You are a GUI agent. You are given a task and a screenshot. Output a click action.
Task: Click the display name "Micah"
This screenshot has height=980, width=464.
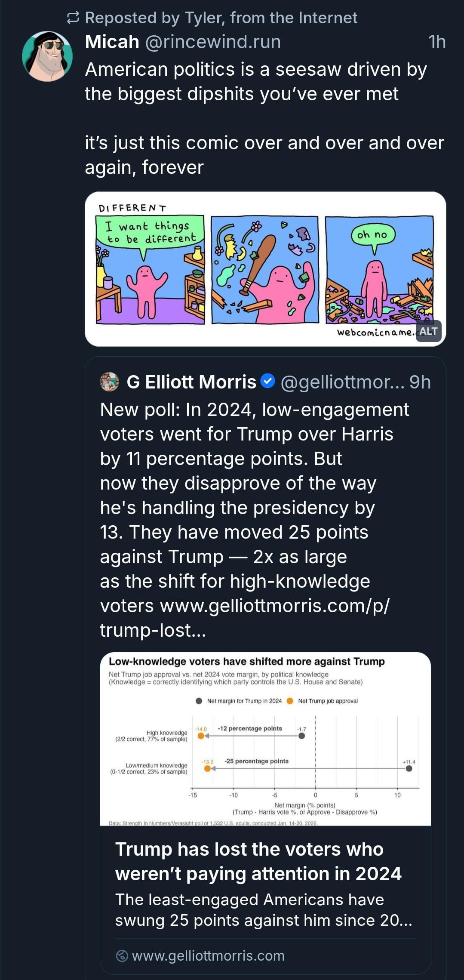click(112, 42)
